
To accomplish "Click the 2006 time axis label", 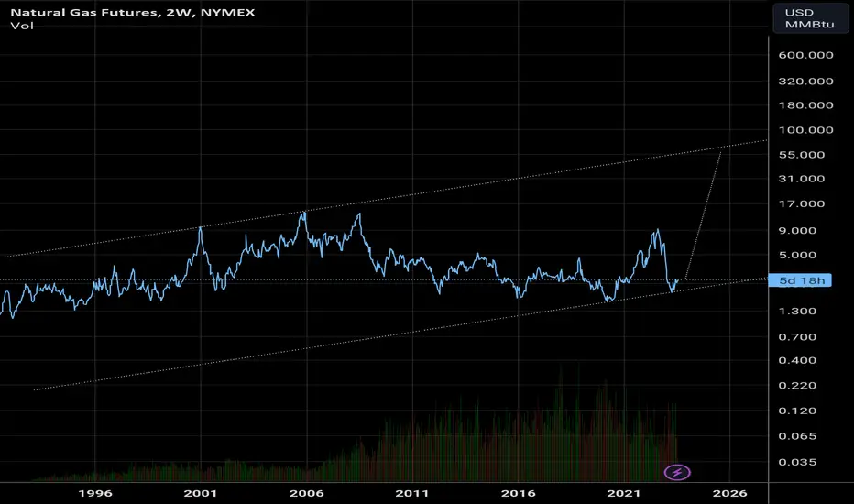I will click(x=307, y=493).
